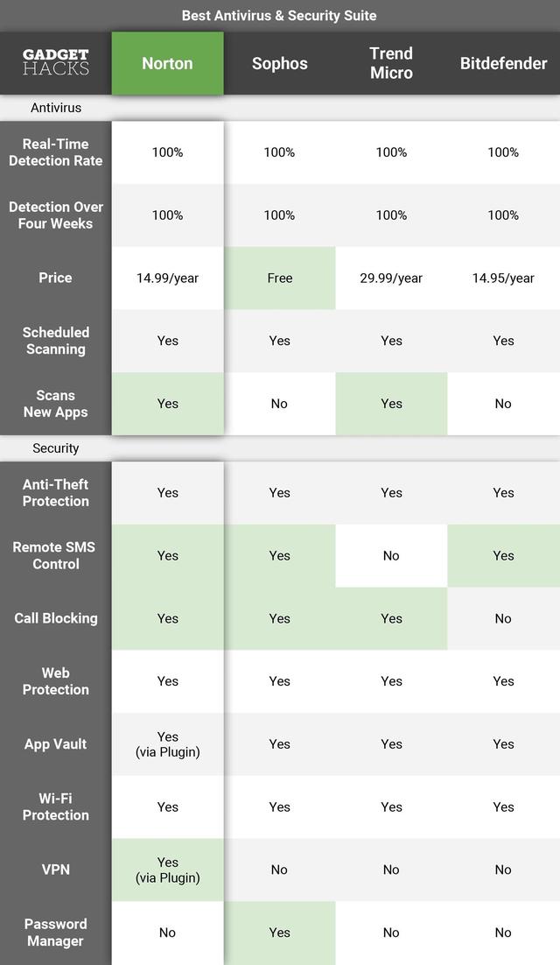Click the Antivirus section label
This screenshot has width=560, height=965.
click(56, 107)
